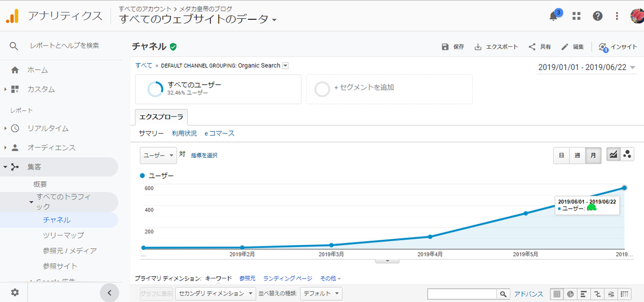Click the search magnifier in sidebar
Screen dimensions: 644x302
(14, 46)
